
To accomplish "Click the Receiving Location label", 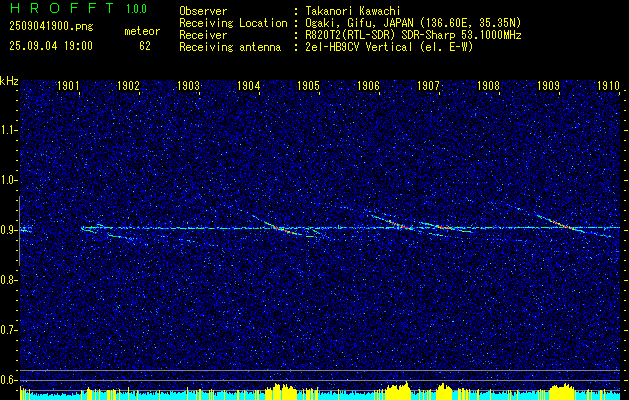I will point(233,23).
